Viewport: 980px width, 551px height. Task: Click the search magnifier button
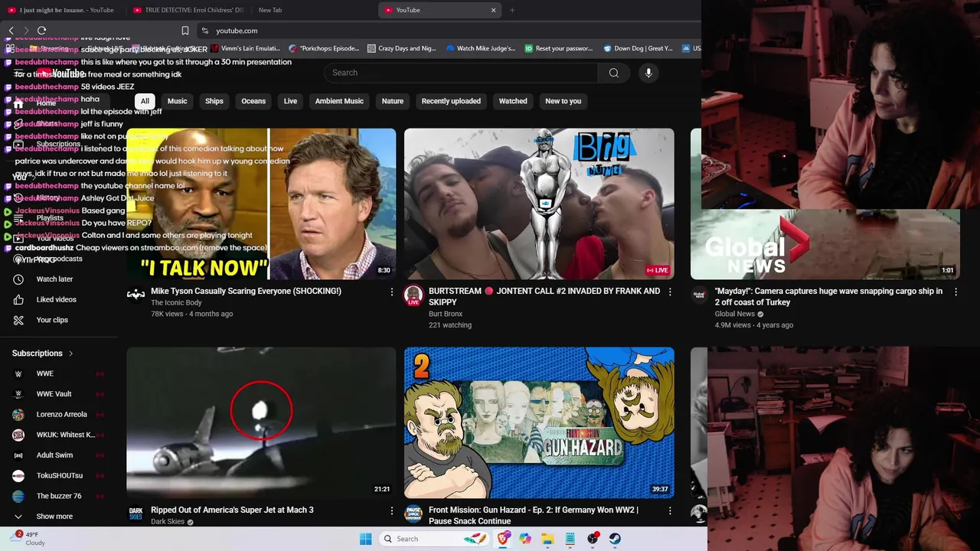point(613,73)
